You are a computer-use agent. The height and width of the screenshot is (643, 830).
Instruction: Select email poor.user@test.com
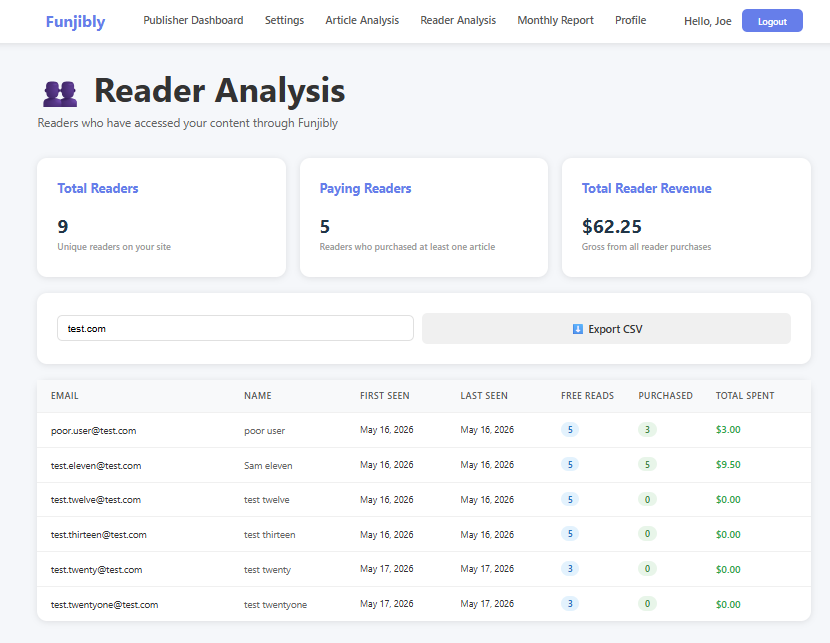click(x=93, y=430)
